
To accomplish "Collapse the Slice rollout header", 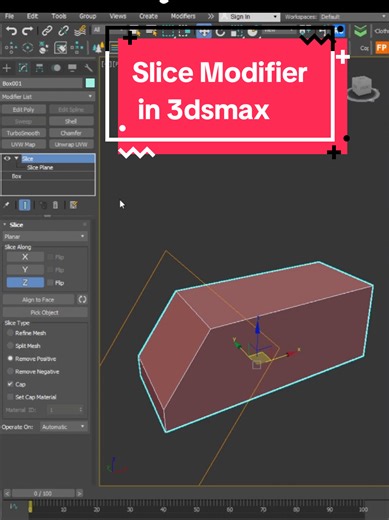I will point(45,225).
